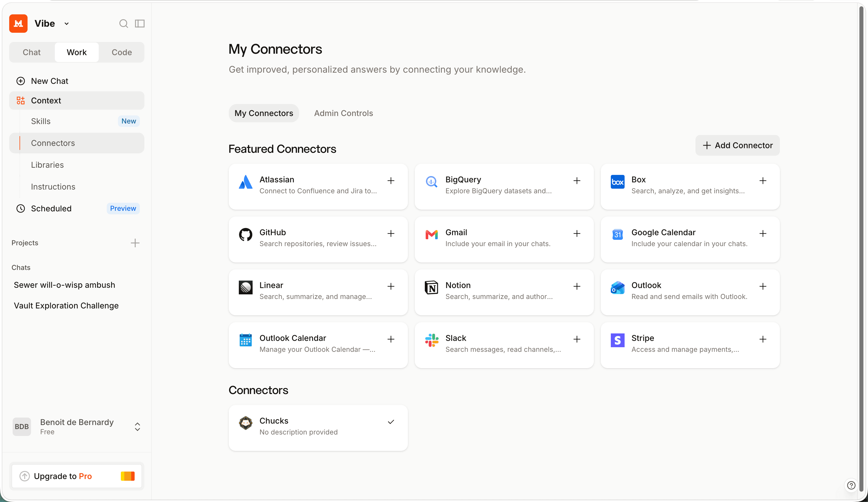
Task: Add the Outlook Calendar connector with plus
Action: click(391, 339)
